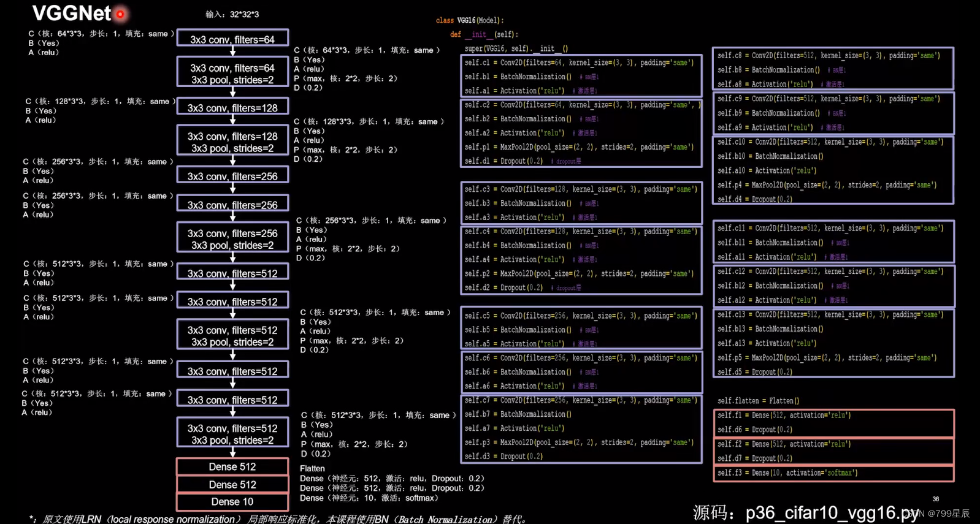Click the 'class VGG16(Model):' code line
Viewport: 980px width, 524px height.
(470, 20)
